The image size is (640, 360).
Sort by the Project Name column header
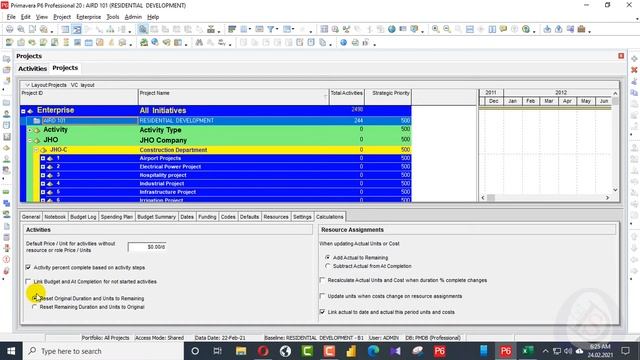(x=233, y=97)
